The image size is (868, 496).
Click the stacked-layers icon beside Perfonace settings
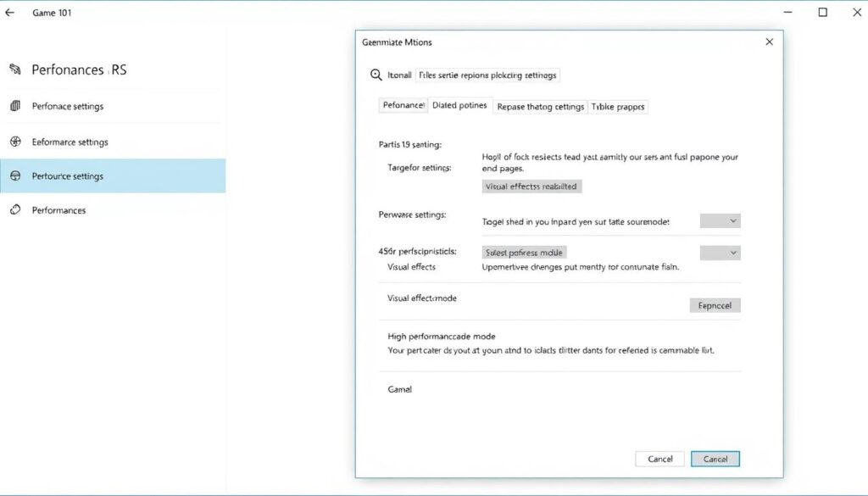14,106
